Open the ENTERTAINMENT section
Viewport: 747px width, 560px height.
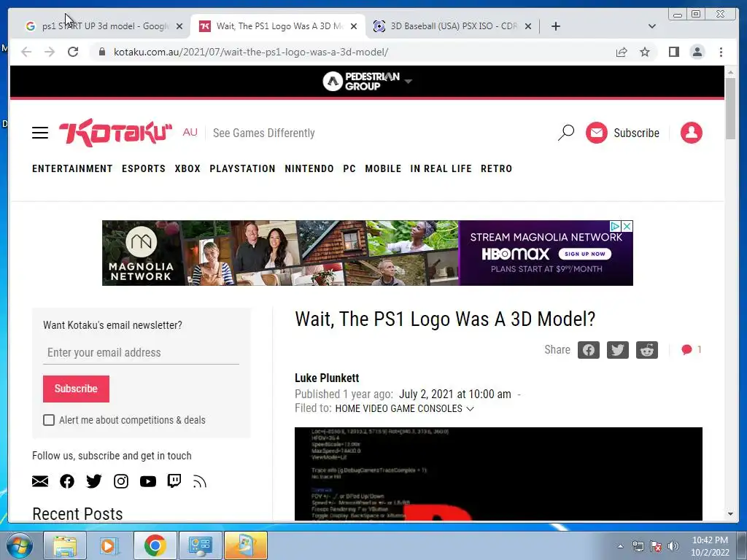point(72,168)
